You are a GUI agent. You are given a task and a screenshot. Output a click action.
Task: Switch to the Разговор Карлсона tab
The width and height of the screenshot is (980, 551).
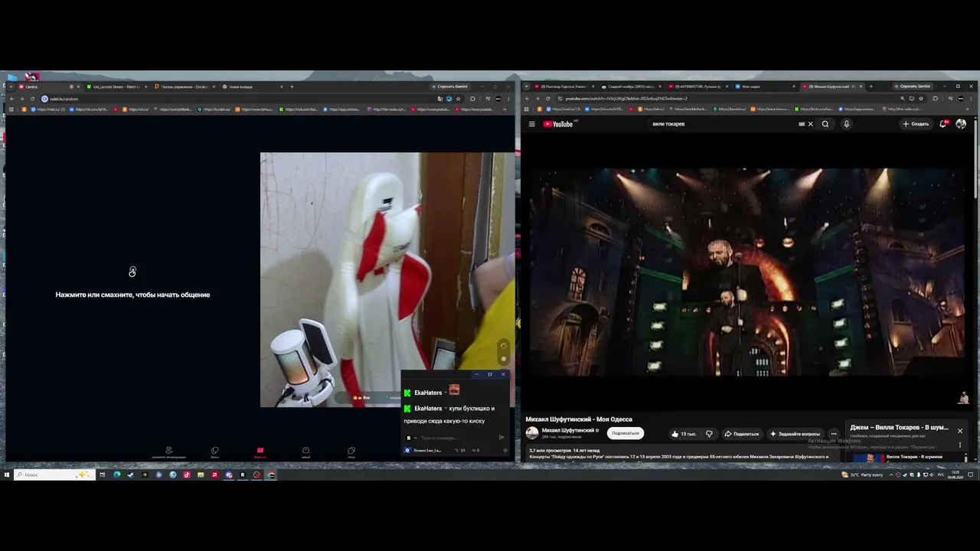(563, 86)
